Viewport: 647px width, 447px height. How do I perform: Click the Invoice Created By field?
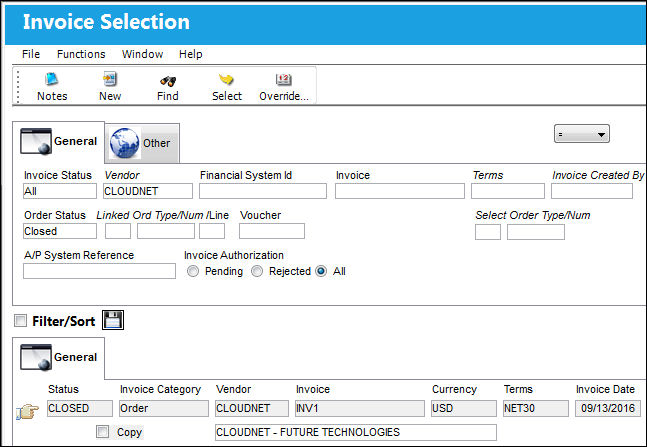click(x=592, y=191)
